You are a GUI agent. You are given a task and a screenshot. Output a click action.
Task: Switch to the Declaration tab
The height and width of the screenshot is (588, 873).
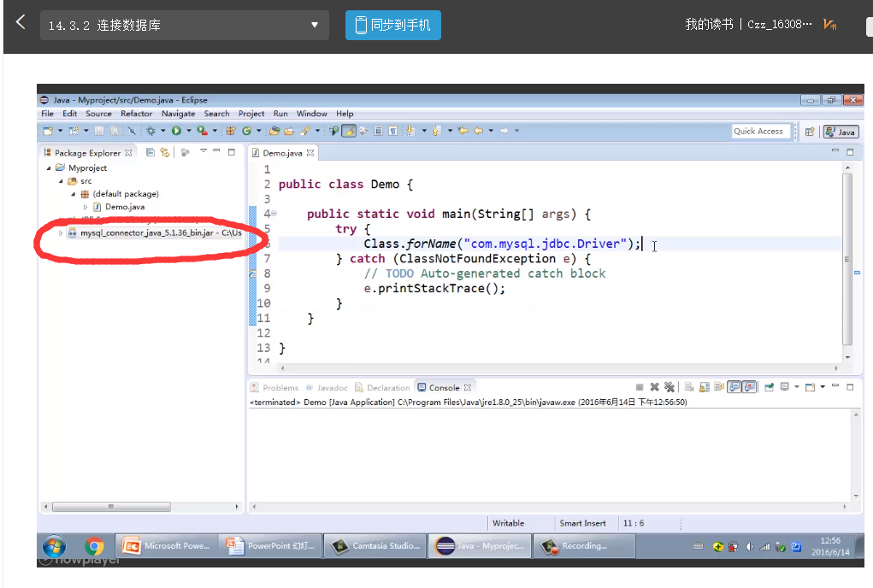pos(382,387)
